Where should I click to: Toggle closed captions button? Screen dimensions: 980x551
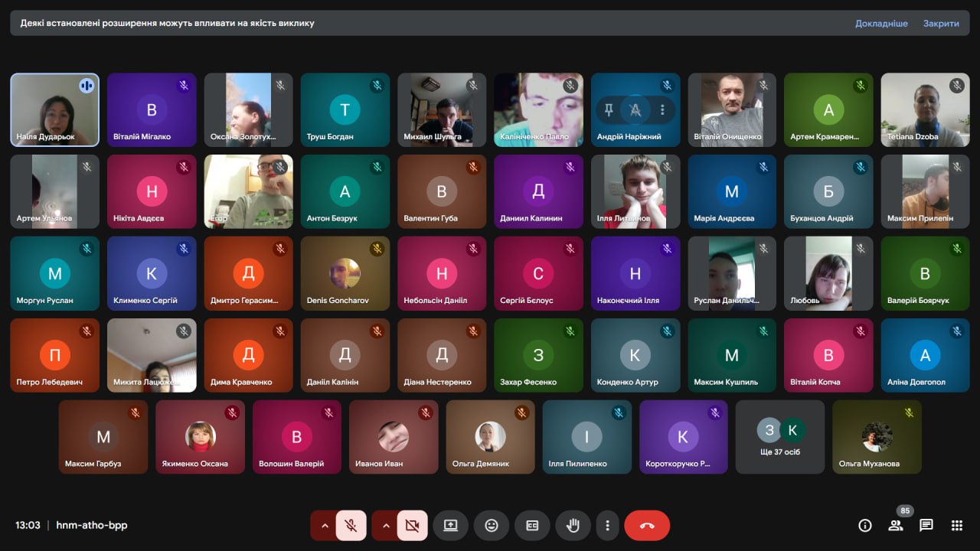pyautogui.click(x=532, y=526)
